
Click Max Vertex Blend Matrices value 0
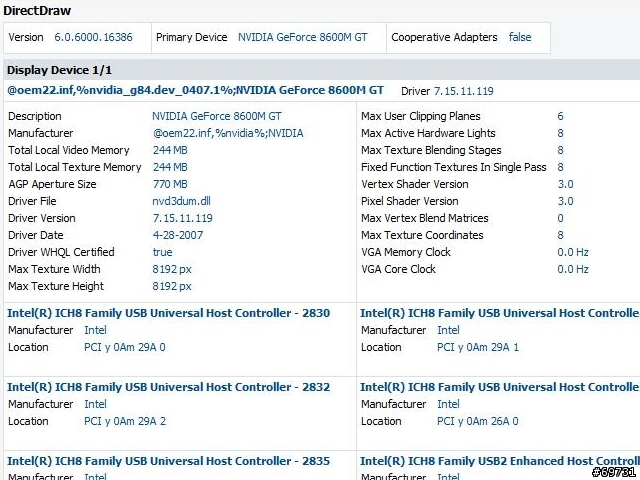coord(560,218)
